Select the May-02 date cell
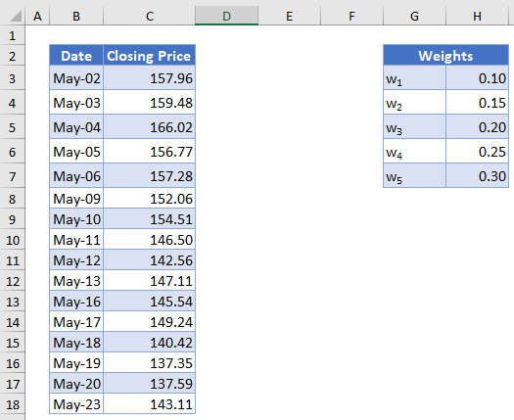Image resolution: width=514 pixels, height=420 pixels. point(76,77)
